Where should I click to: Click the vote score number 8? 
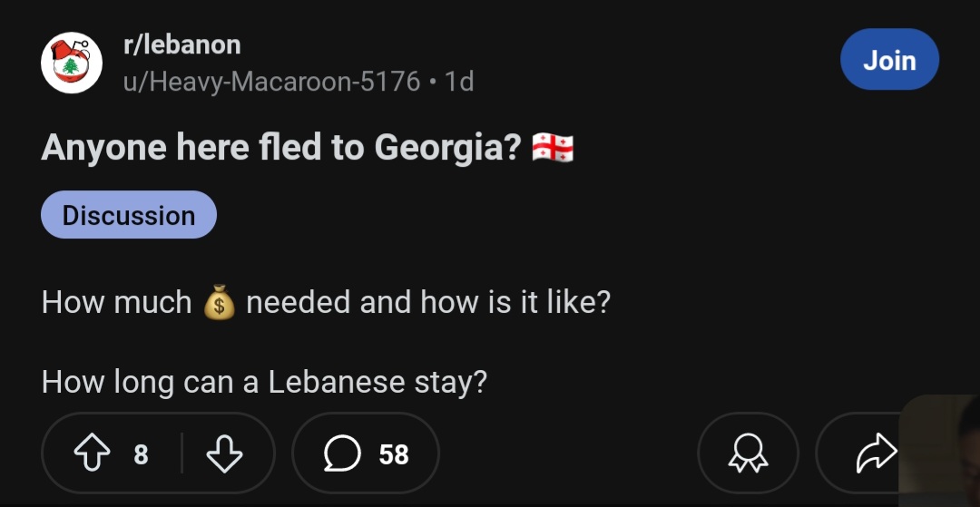point(141,453)
